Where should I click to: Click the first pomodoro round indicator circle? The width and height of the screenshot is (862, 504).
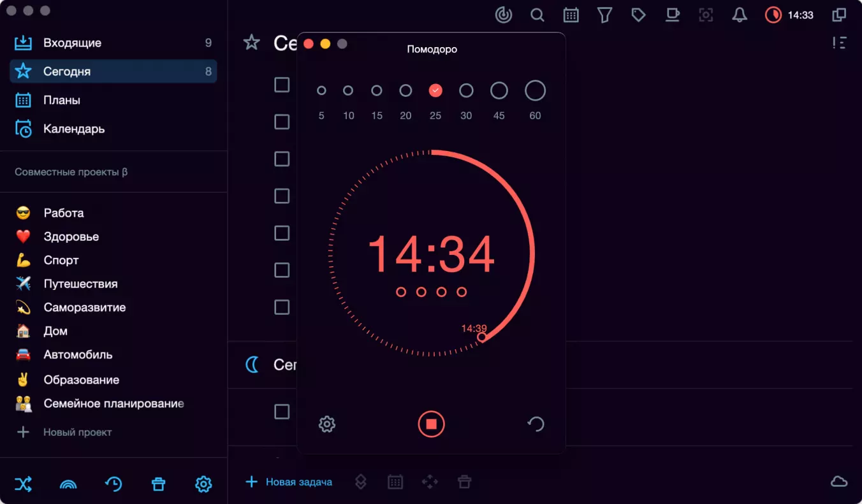pos(401,292)
